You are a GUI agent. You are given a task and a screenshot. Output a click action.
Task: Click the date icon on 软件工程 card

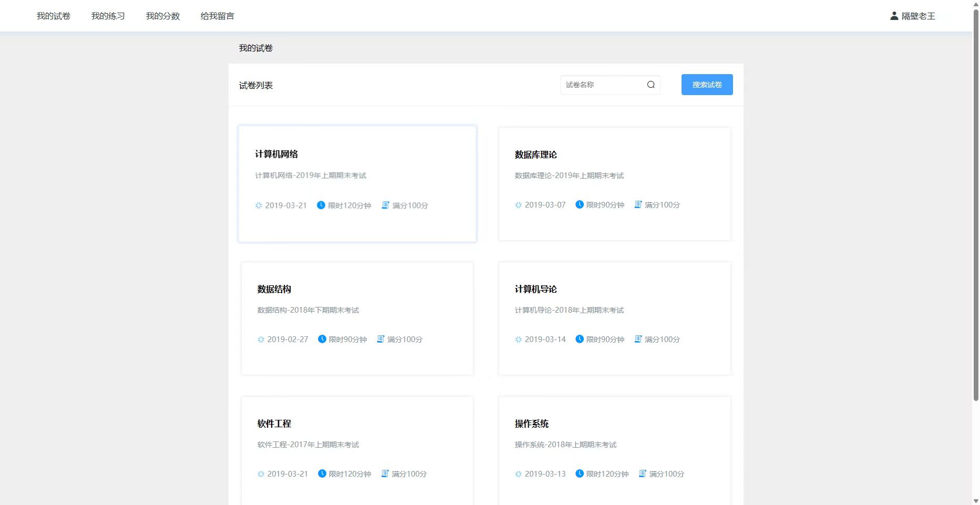tap(261, 474)
